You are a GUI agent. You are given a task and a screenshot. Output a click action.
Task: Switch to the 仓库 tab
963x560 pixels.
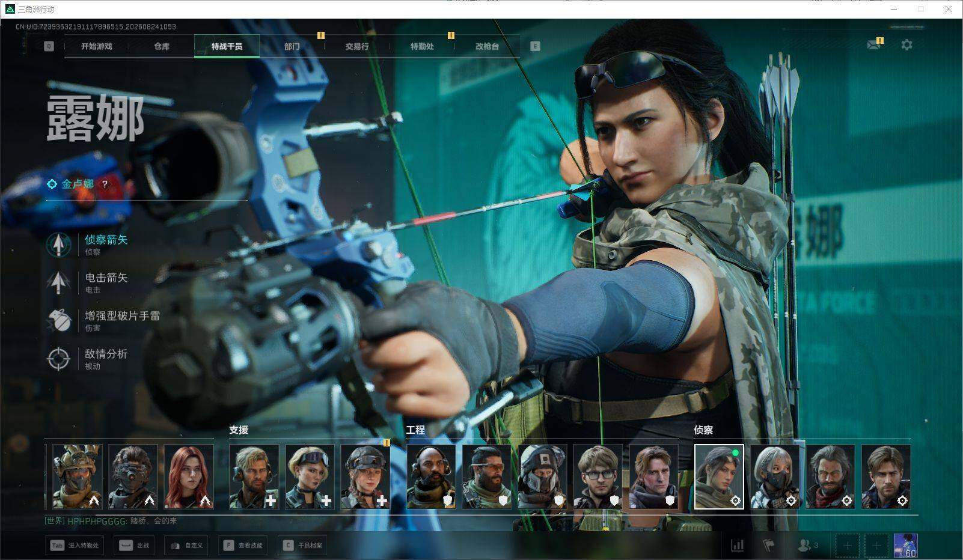click(x=162, y=46)
